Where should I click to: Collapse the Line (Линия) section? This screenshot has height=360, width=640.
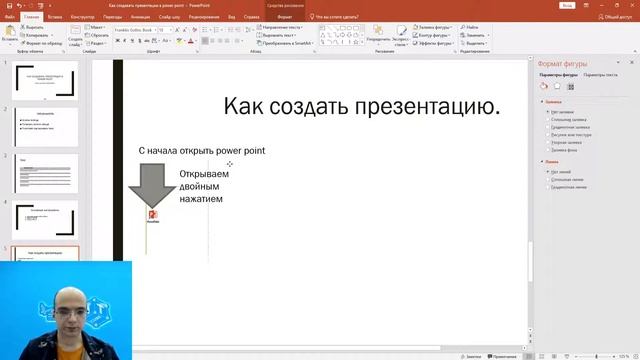click(x=542, y=162)
